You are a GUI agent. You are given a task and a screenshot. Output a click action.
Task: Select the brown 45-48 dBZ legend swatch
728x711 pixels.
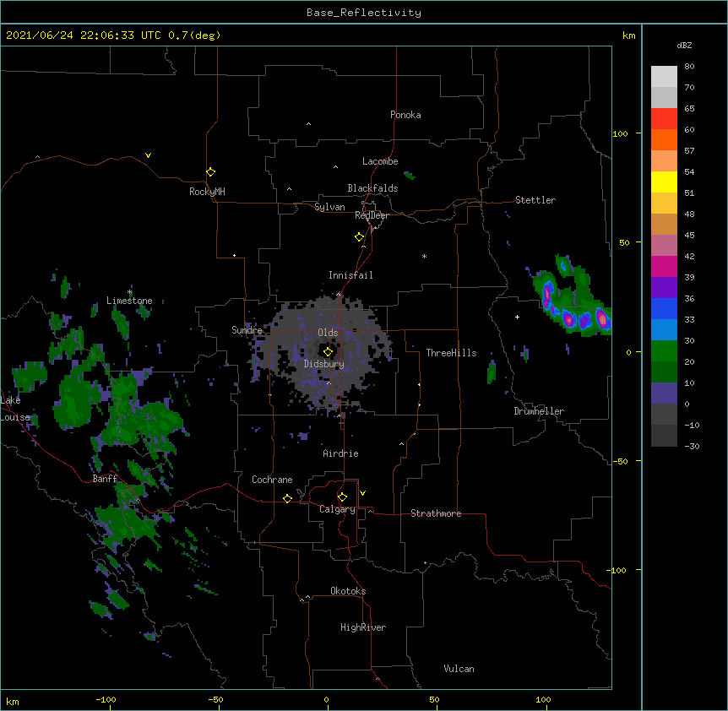(x=664, y=224)
